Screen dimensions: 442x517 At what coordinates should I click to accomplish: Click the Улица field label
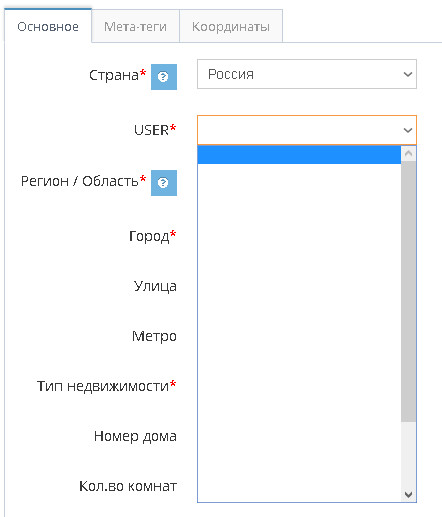[x=155, y=286]
